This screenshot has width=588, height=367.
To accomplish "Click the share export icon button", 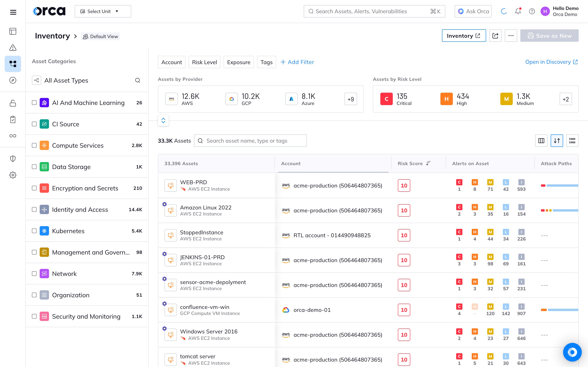I will (x=495, y=36).
